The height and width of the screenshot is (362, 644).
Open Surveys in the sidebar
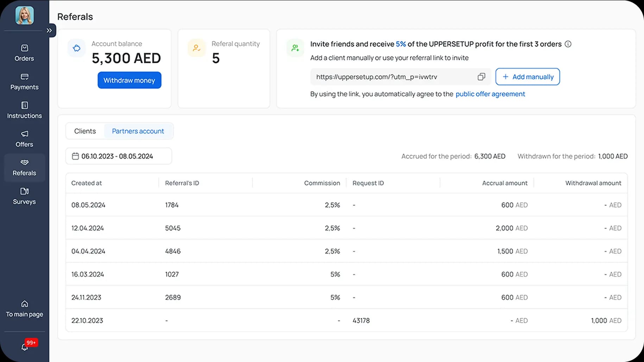[x=24, y=196]
